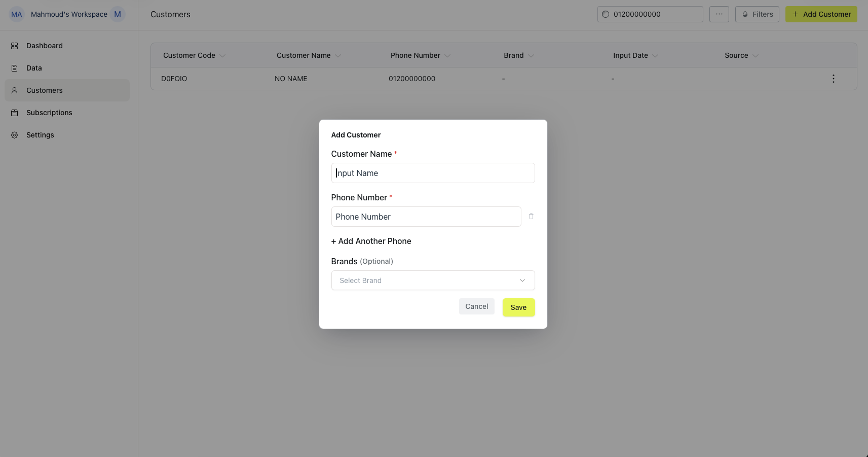Go to Data in sidebar

point(67,68)
